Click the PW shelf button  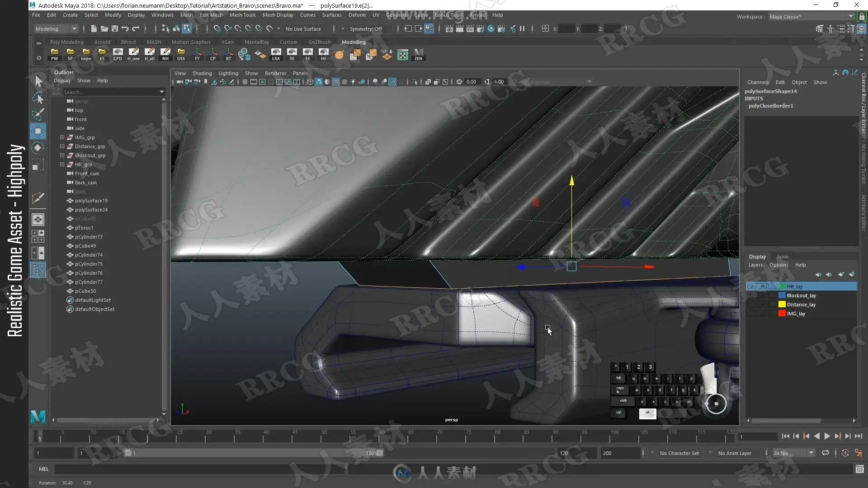pos(55,54)
